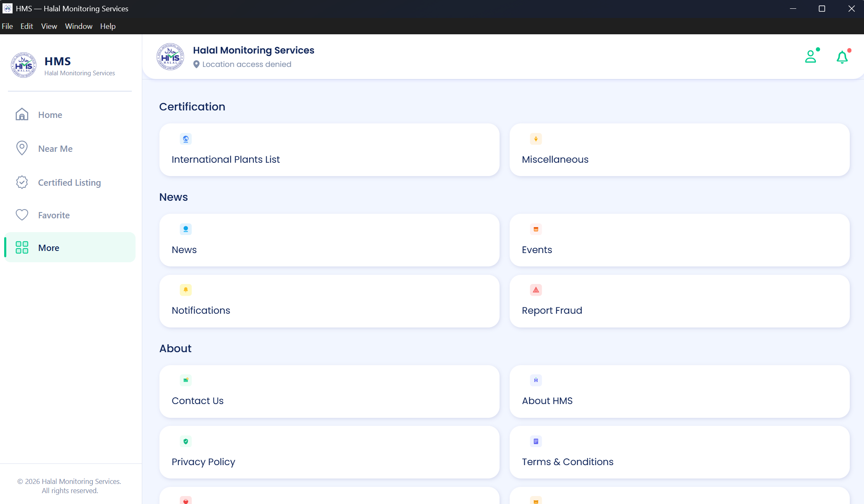Click the HMS logo in the header bar
Viewport: 864px width, 504px height.
170,56
